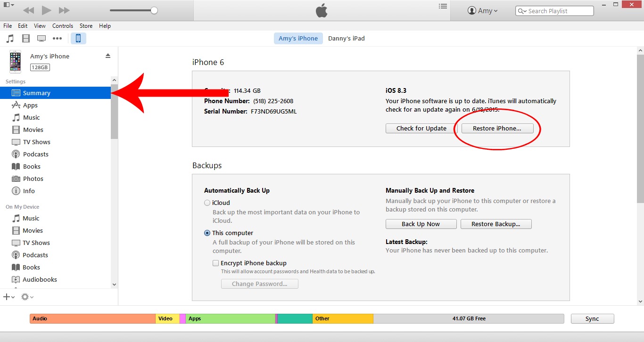The height and width of the screenshot is (342, 644).
Task: Eject Amy's iPhone using eject icon
Action: coord(107,56)
